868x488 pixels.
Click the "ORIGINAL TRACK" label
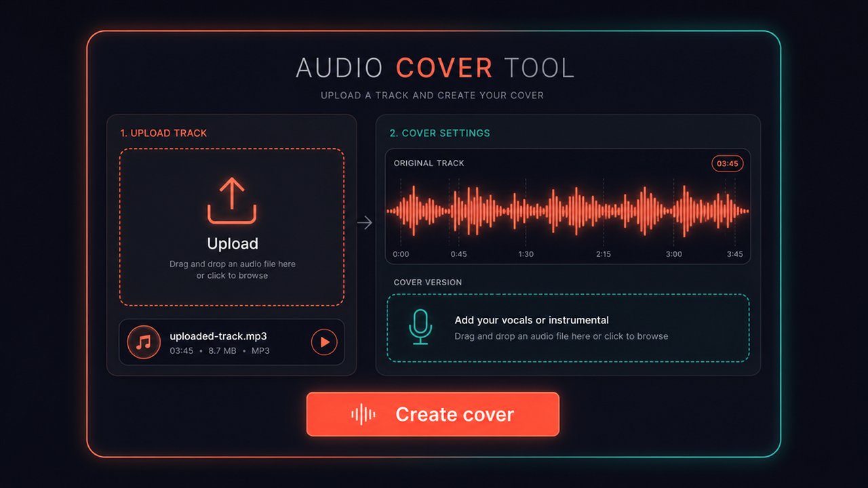(429, 163)
